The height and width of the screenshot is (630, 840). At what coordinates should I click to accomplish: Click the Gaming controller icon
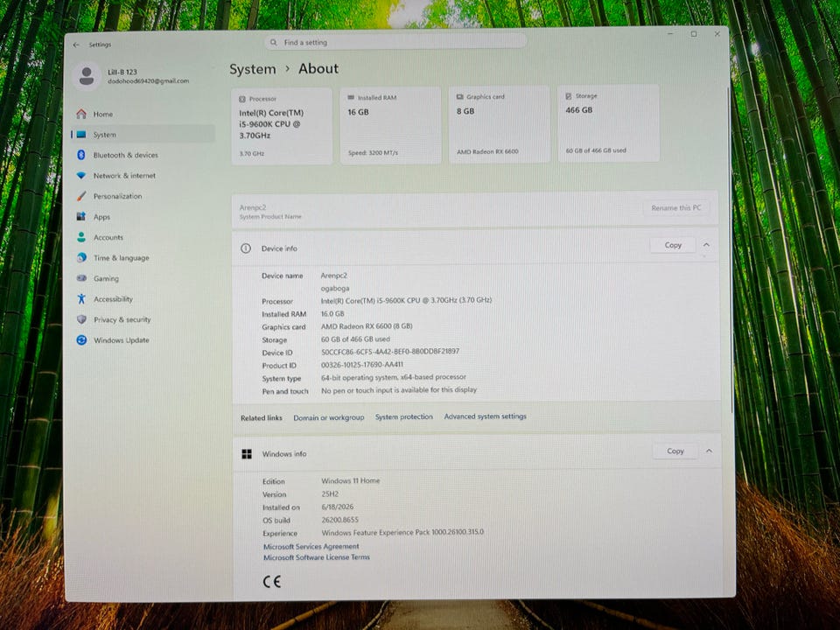81,278
